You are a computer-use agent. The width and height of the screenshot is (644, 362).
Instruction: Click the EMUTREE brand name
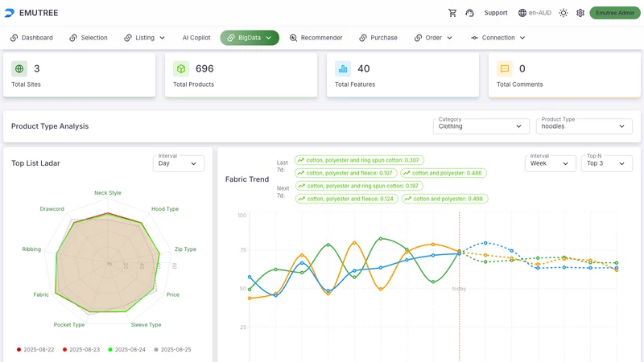click(39, 13)
